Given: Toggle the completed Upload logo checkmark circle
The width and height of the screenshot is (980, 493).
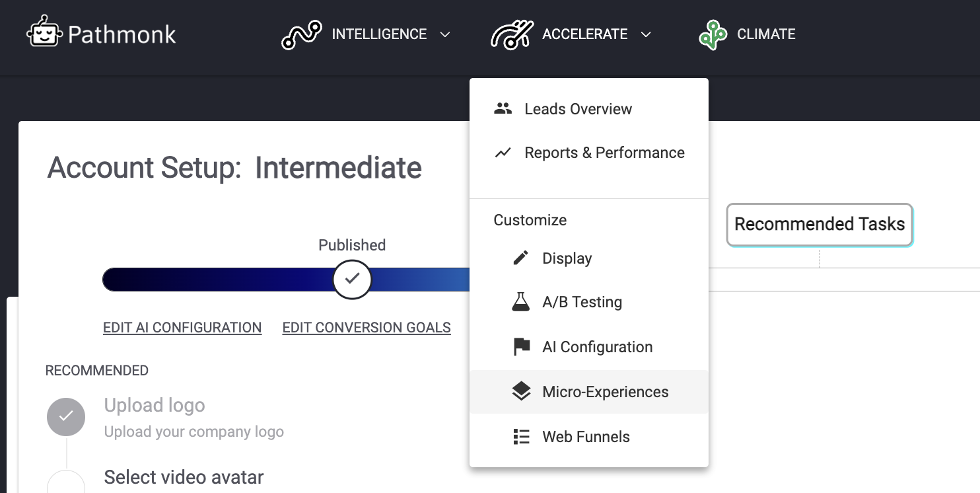Looking at the screenshot, I should pos(66,416).
